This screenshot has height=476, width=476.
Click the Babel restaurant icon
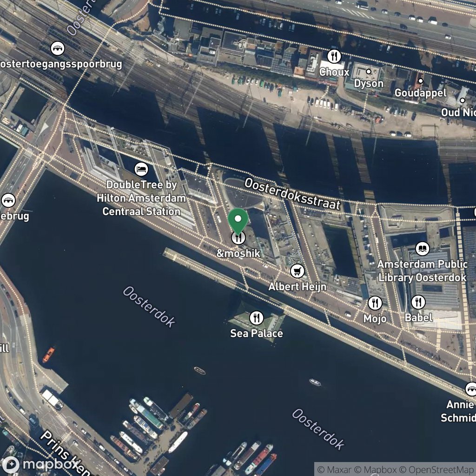click(418, 302)
